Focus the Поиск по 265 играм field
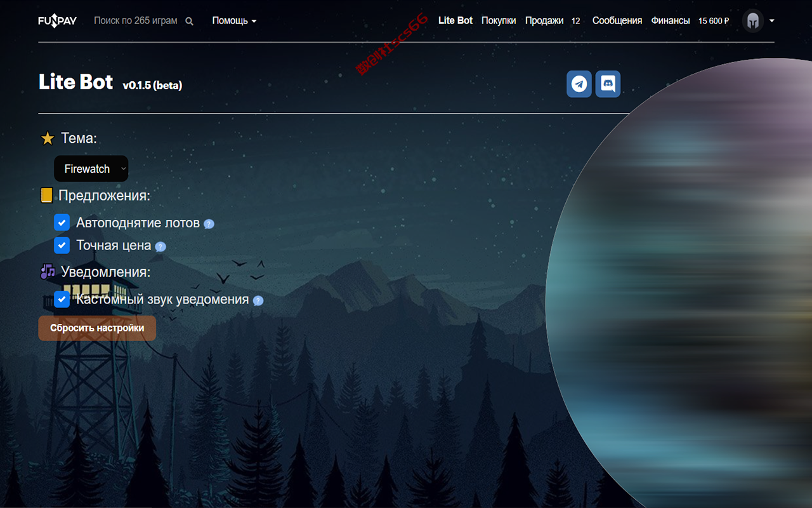The height and width of the screenshot is (508, 812). pos(136,21)
